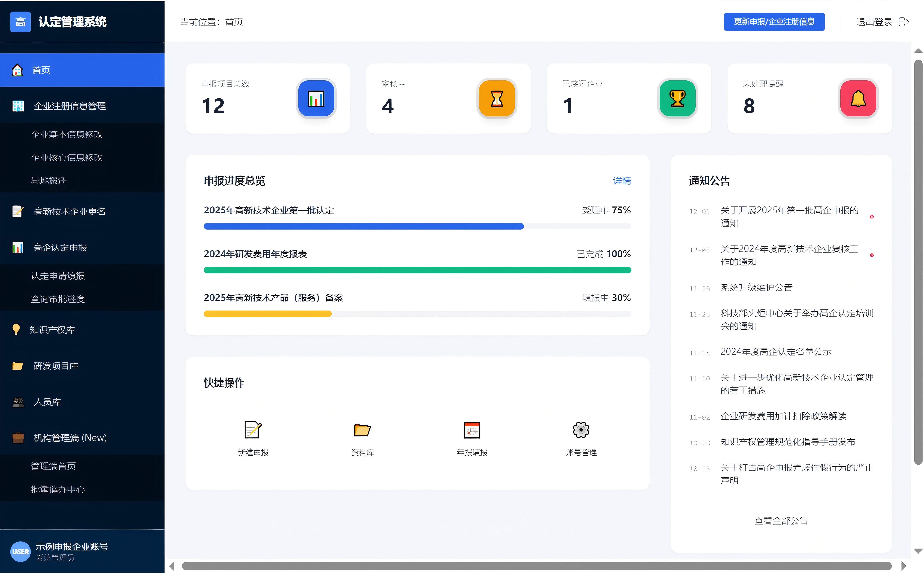Open 批量催办中心 submenu item

pyautogui.click(x=58, y=489)
